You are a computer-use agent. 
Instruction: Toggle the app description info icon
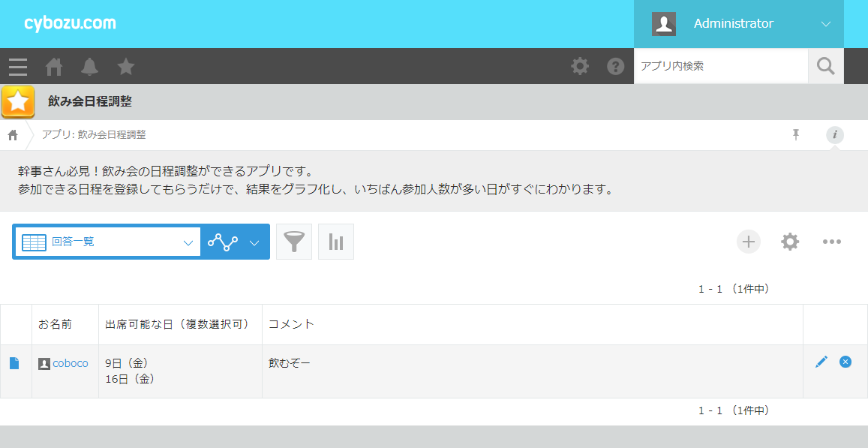(x=834, y=135)
